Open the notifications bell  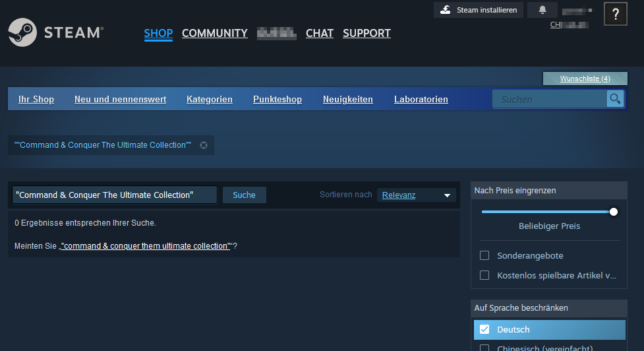(542, 10)
